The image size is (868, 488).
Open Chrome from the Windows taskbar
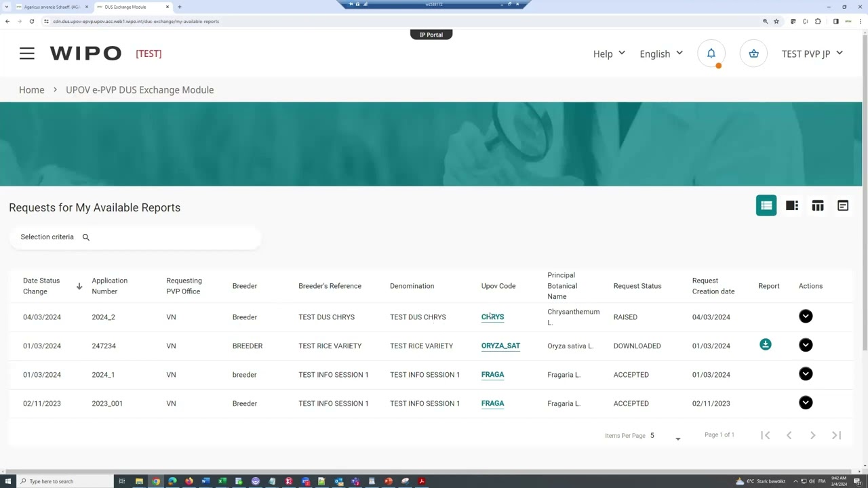pyautogui.click(x=156, y=481)
